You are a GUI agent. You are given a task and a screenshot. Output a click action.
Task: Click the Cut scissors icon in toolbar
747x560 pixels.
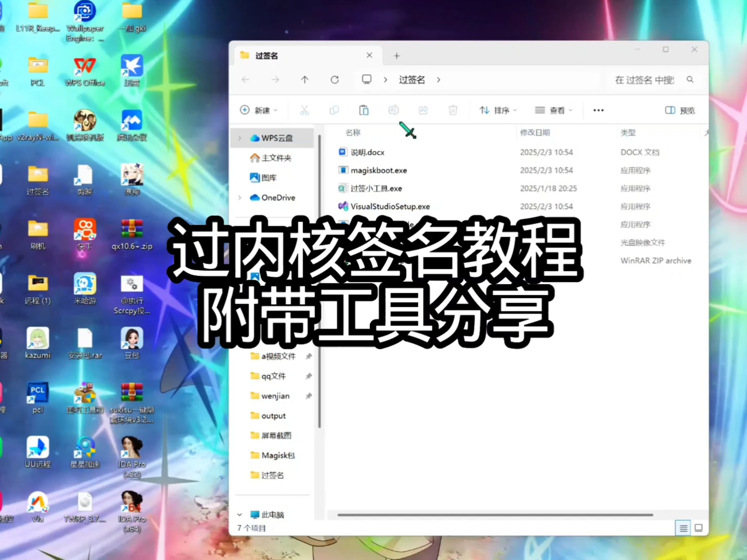(304, 110)
